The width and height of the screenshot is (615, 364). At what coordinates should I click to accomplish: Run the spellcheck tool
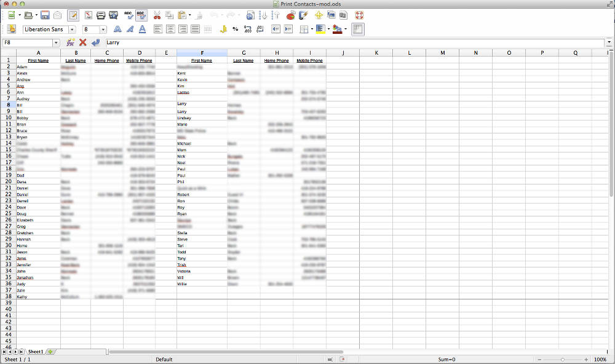[127, 15]
